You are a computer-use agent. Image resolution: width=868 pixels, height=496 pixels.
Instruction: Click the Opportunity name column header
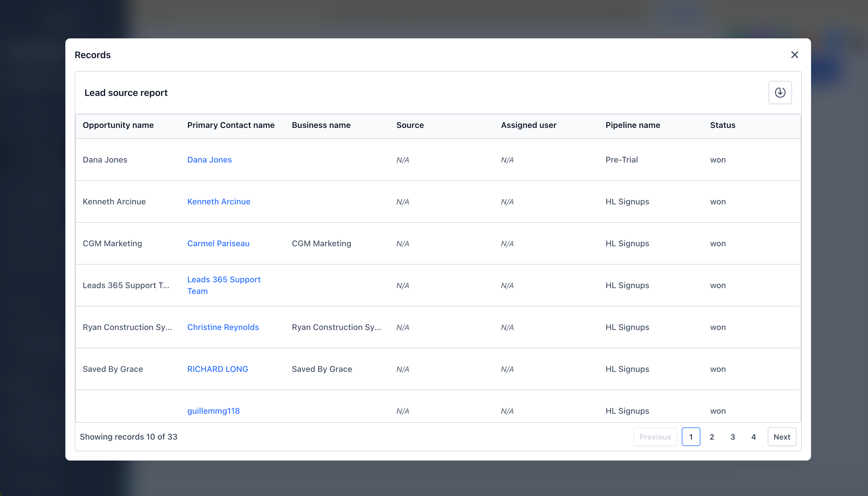[118, 125]
